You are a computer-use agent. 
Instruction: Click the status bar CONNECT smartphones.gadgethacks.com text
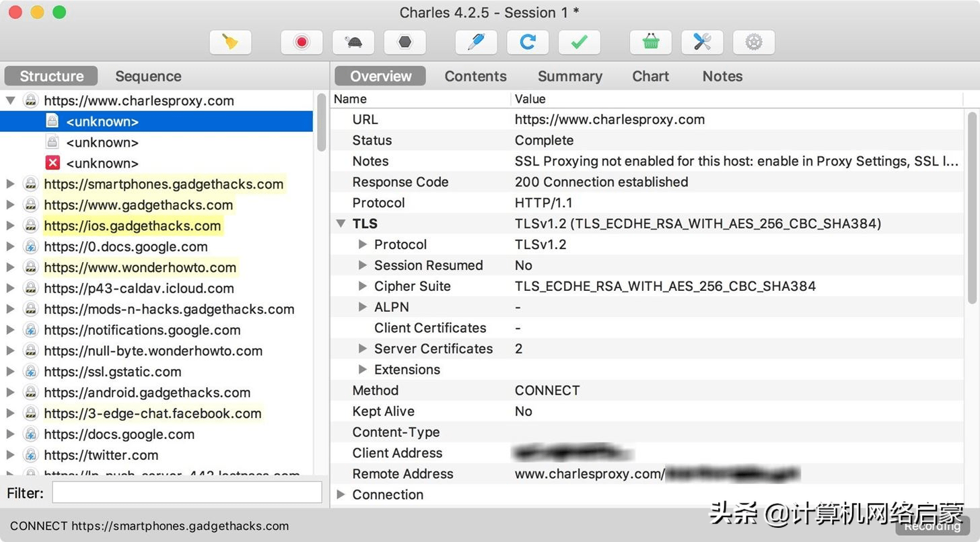click(149, 526)
